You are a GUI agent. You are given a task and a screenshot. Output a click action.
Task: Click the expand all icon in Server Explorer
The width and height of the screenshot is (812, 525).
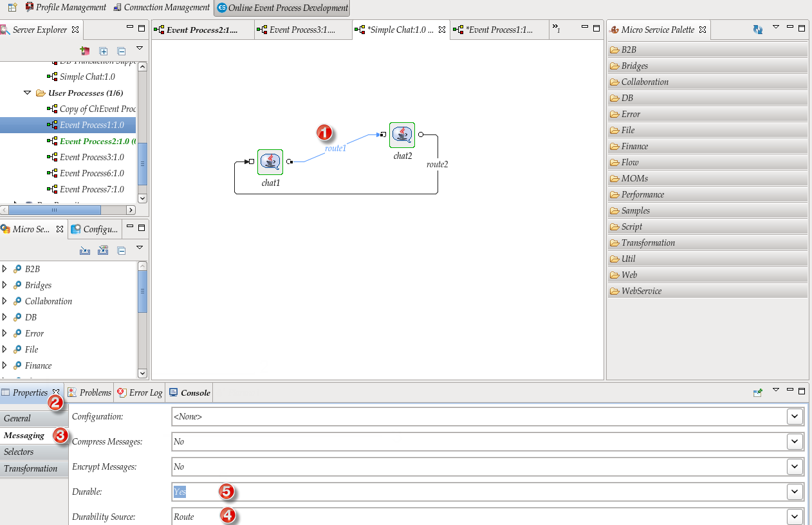(x=104, y=51)
